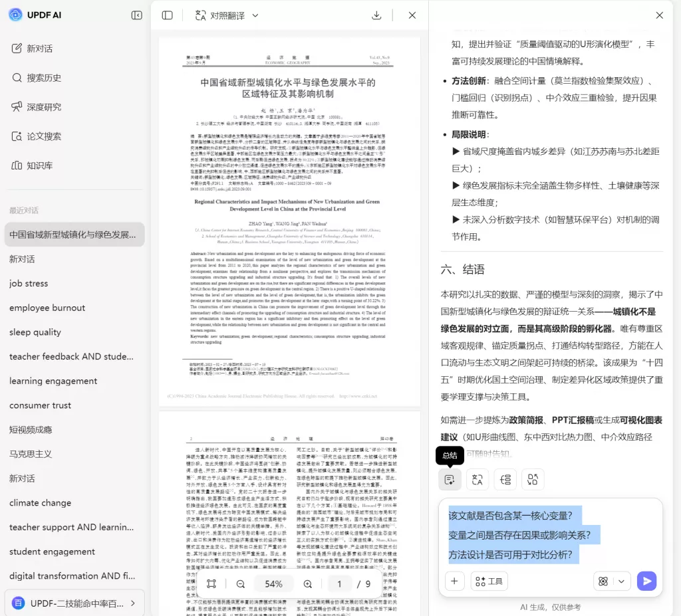The width and height of the screenshot is (681, 616).
Task: Click the 54% zoom level field
Action: pos(273,584)
